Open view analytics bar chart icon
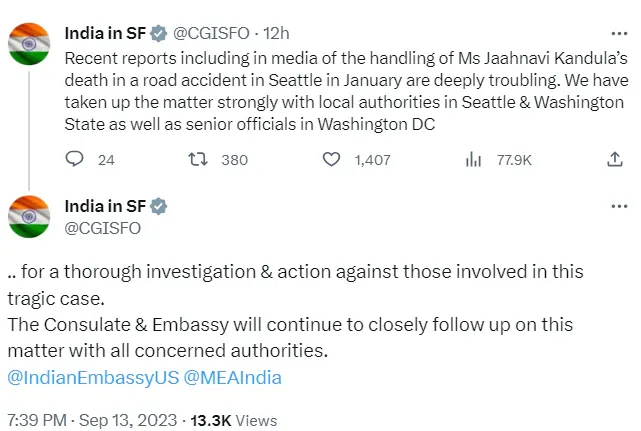The image size is (641, 431). (x=473, y=159)
